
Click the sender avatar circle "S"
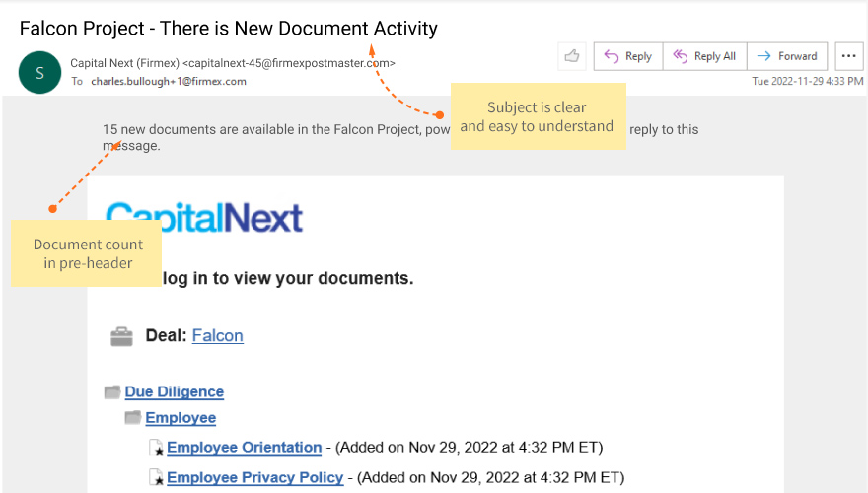[x=39, y=72]
